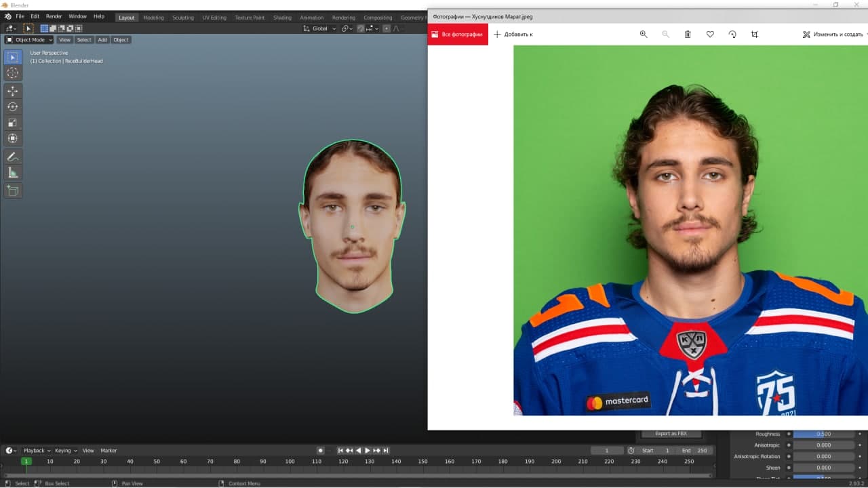The width and height of the screenshot is (868, 488).
Task: Adjust the Anisotropic slider value
Action: pyautogui.click(x=824, y=445)
